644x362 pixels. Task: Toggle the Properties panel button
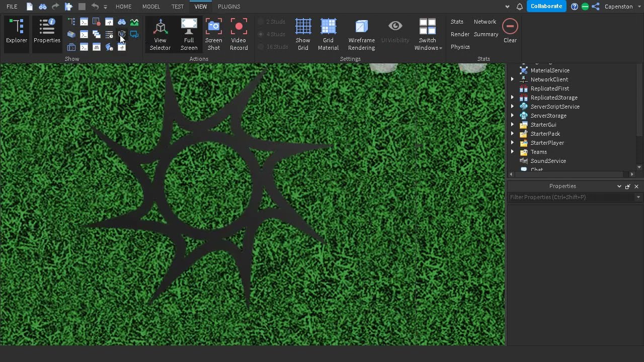click(x=47, y=32)
